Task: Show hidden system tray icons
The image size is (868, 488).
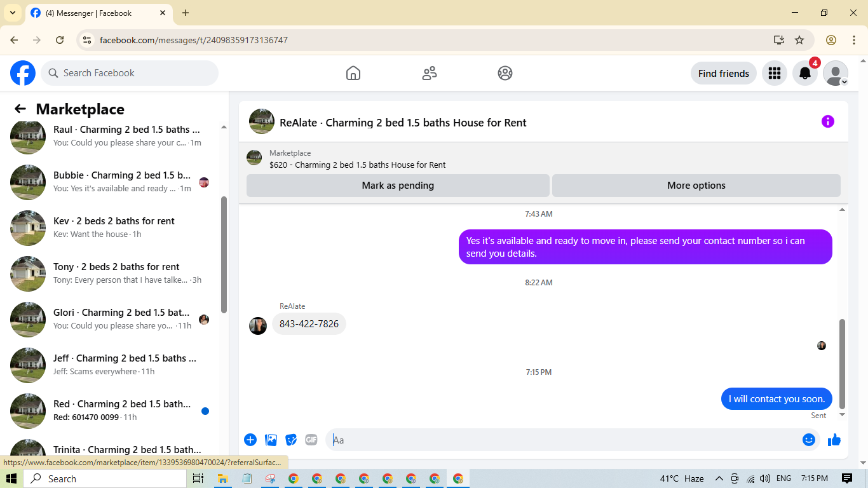Action: [719, 478]
